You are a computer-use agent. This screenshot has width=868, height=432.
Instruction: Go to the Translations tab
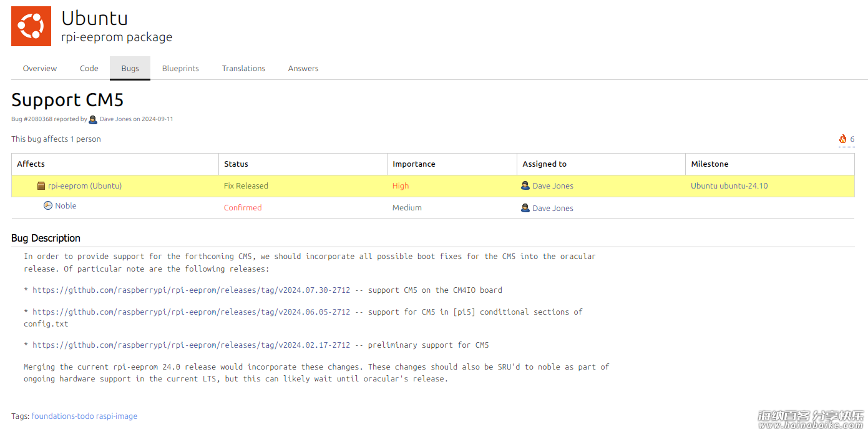click(x=243, y=69)
